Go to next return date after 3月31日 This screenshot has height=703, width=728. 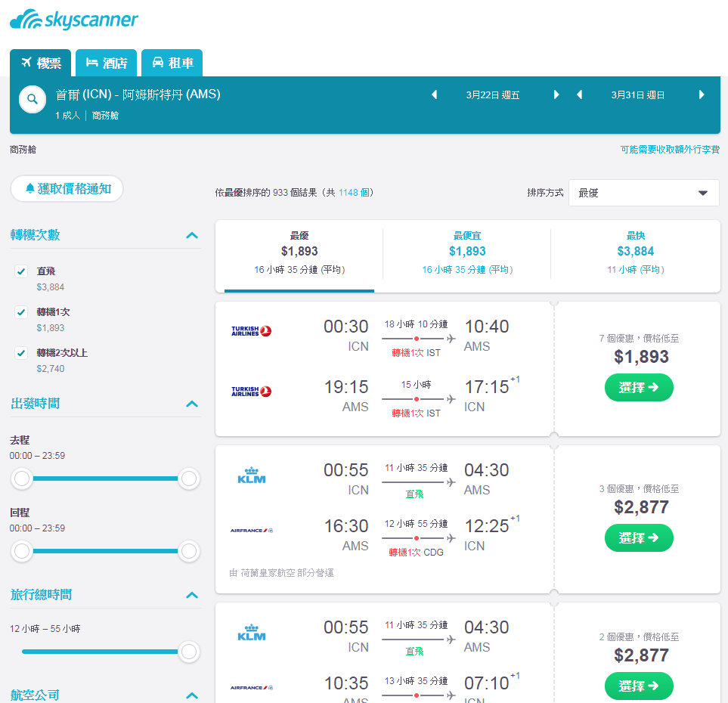[x=702, y=94]
